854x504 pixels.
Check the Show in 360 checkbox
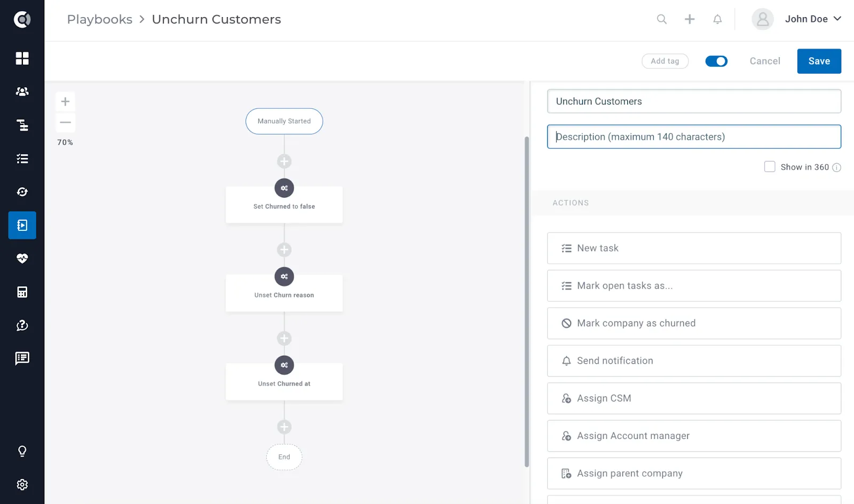click(770, 167)
